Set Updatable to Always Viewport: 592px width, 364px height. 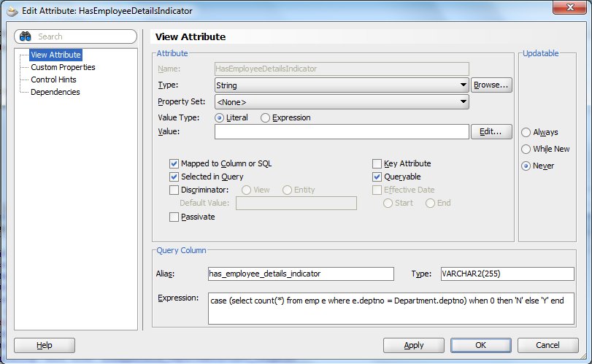pos(526,133)
